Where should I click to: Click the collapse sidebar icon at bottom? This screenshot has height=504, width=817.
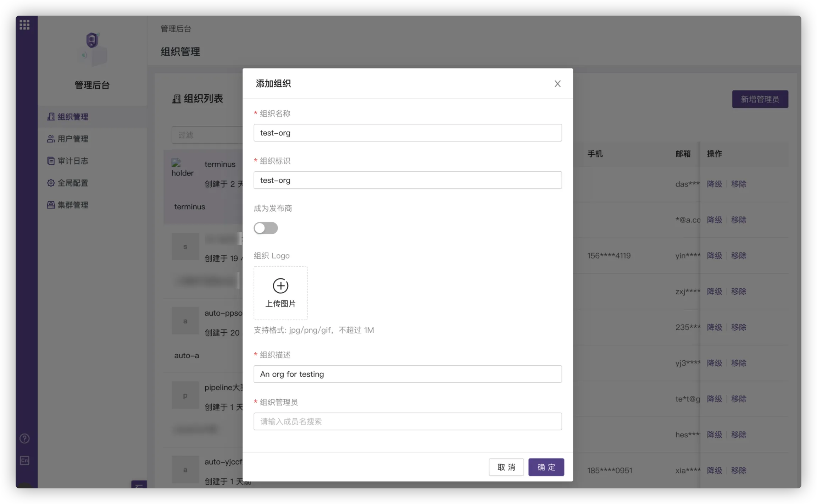[x=139, y=485]
